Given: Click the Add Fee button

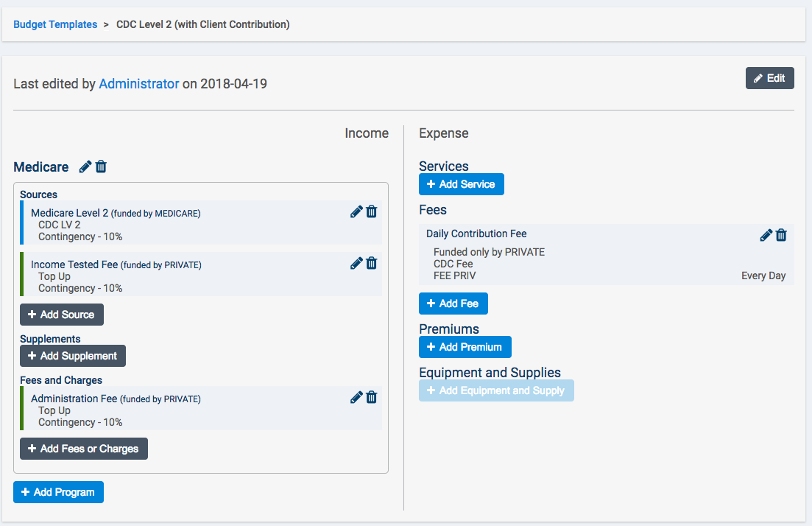Looking at the screenshot, I should pyautogui.click(x=453, y=304).
